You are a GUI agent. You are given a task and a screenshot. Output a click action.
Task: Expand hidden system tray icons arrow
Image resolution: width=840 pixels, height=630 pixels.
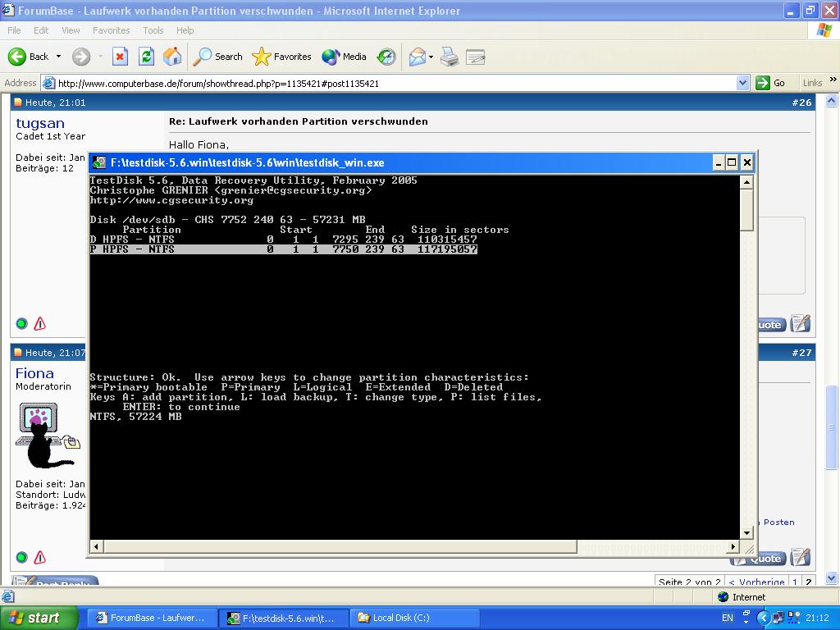pyautogui.click(x=764, y=619)
